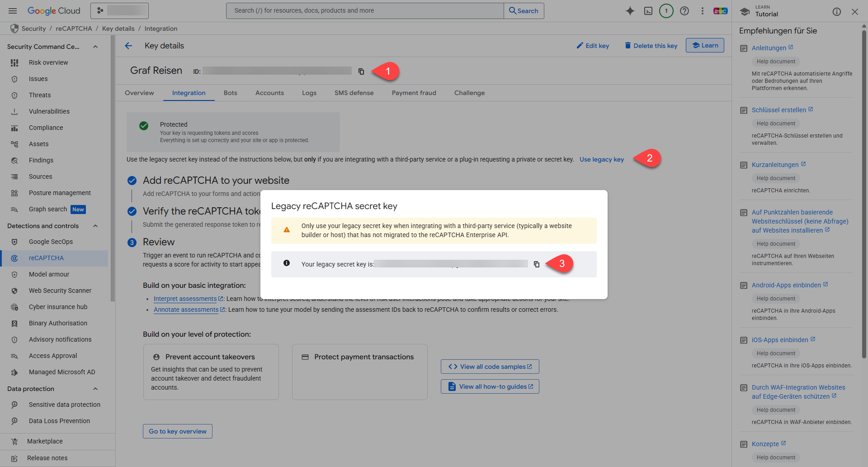Click the back arrow beside Key details
Screen dimensions: 868x467
tap(129, 46)
